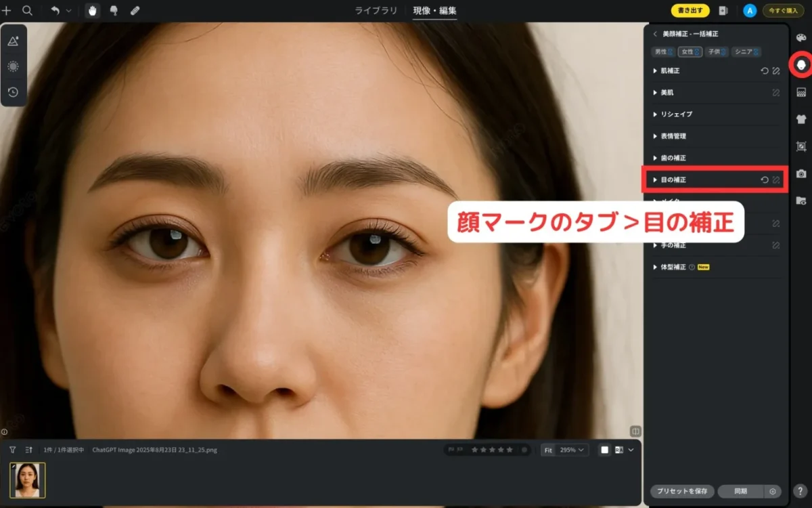
Task: Select the stamp brush tool
Action: click(x=114, y=11)
